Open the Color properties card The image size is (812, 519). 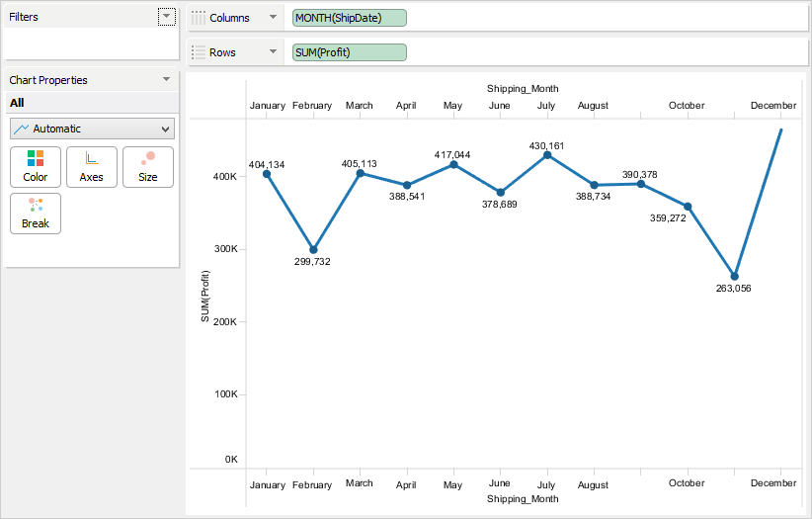point(36,167)
